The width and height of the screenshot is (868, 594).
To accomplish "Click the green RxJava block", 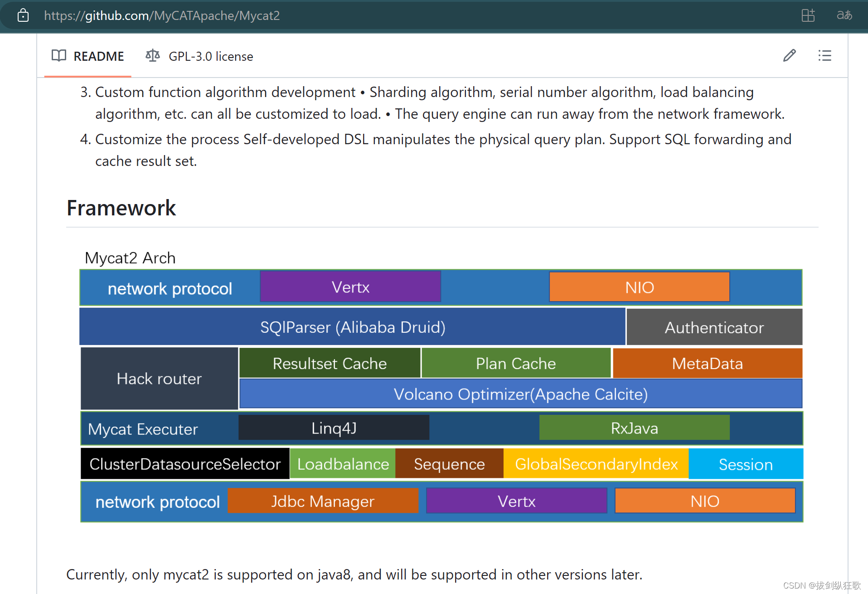I will [635, 428].
